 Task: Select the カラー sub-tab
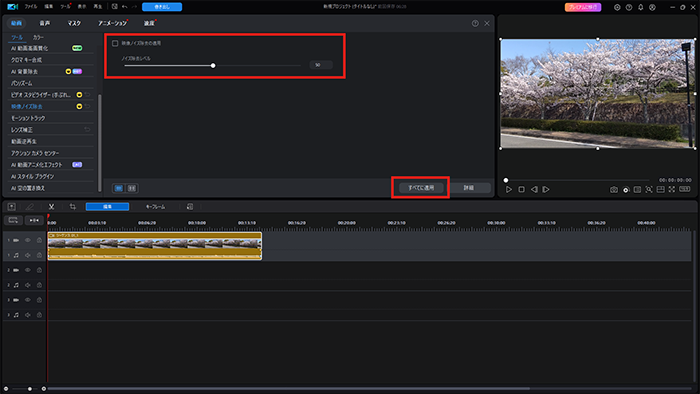point(38,37)
